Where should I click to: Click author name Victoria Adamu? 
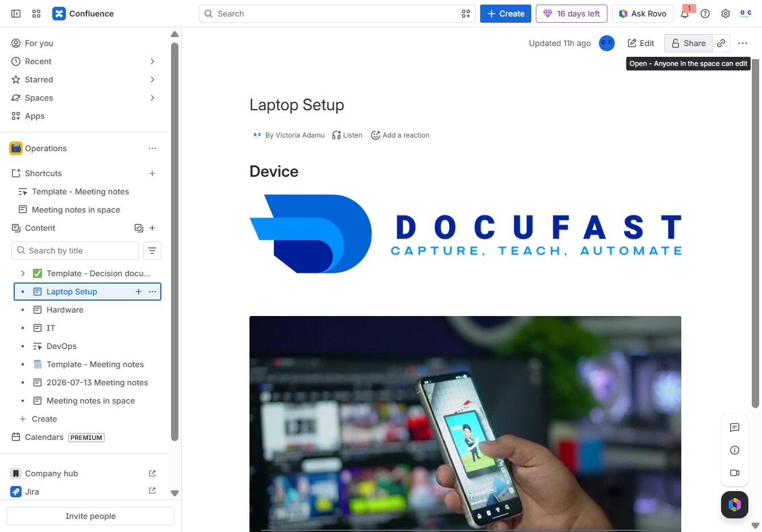tap(300, 135)
